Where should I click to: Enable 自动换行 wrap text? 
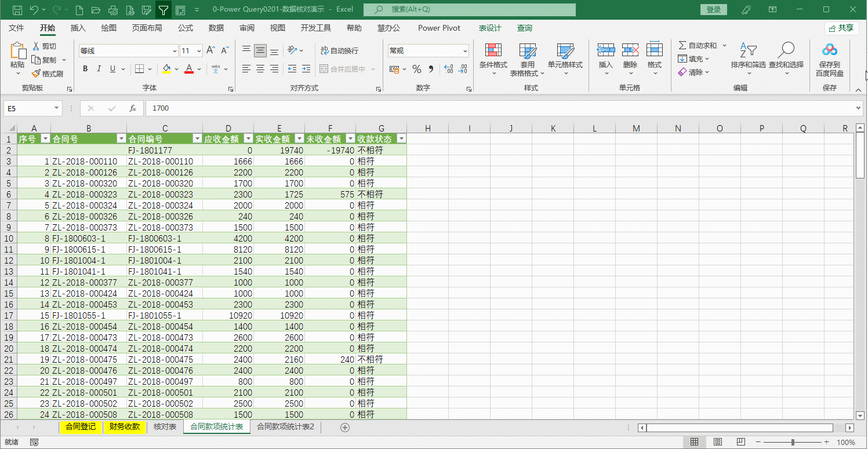(x=339, y=51)
